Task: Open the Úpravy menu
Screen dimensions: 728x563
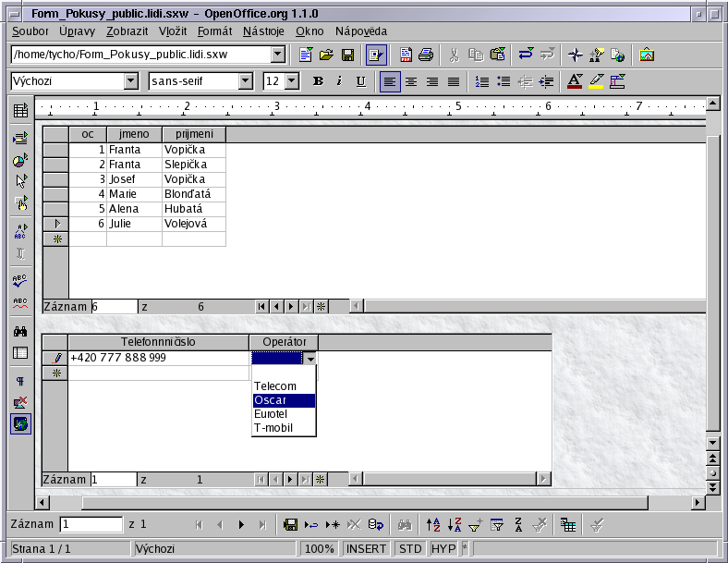Action: pos(77,31)
